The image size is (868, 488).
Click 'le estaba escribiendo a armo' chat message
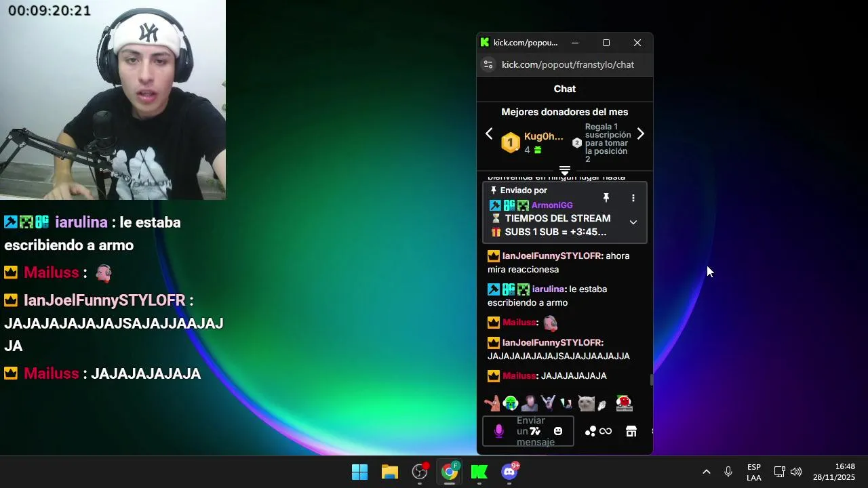click(x=547, y=296)
